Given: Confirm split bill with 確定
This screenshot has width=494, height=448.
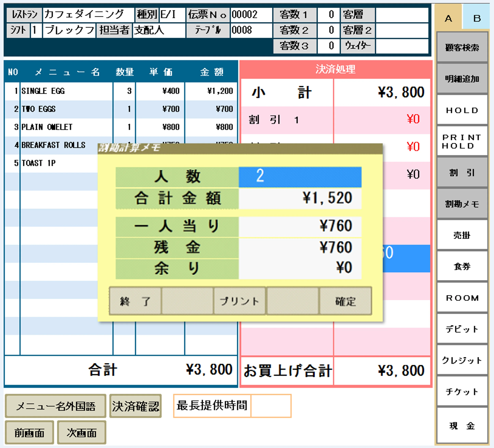Looking at the screenshot, I should [345, 301].
